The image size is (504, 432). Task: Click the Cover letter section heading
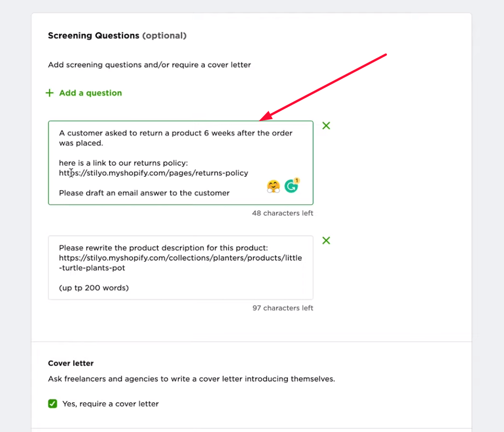pos(71,363)
